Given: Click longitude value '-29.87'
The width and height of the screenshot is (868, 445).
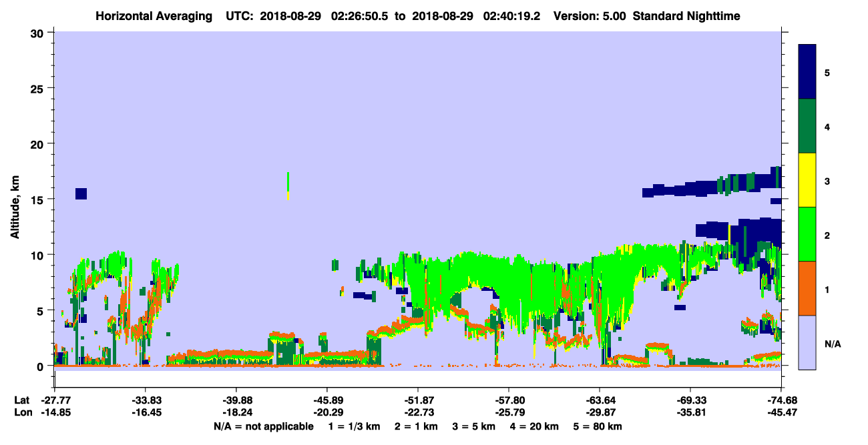Looking at the screenshot, I should click(600, 412).
